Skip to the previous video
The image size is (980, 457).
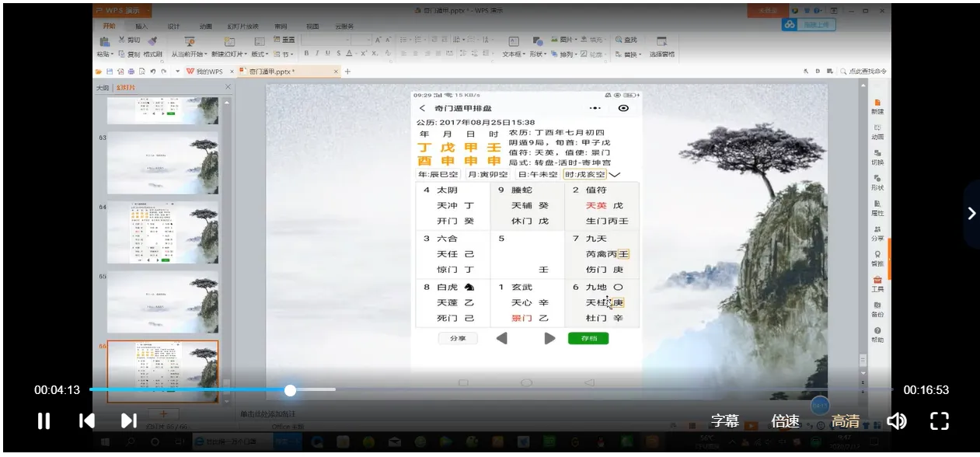(87, 421)
